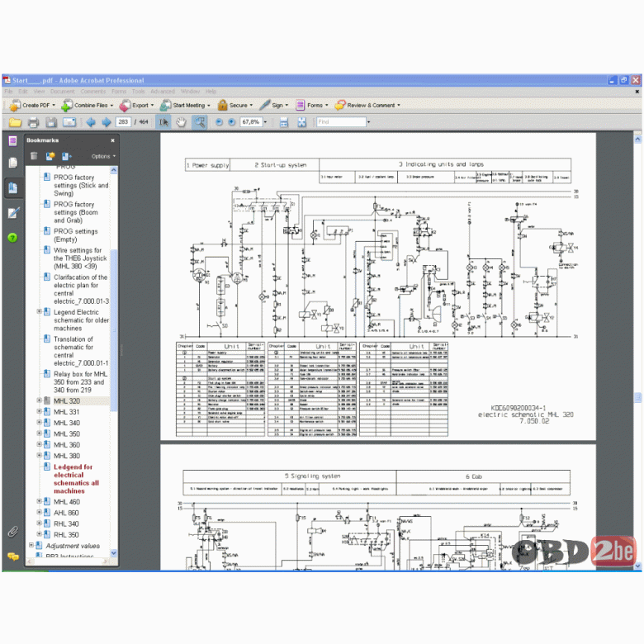The height and width of the screenshot is (644, 644).
Task: Expand the MHL 350 bookmark
Action: point(39,433)
